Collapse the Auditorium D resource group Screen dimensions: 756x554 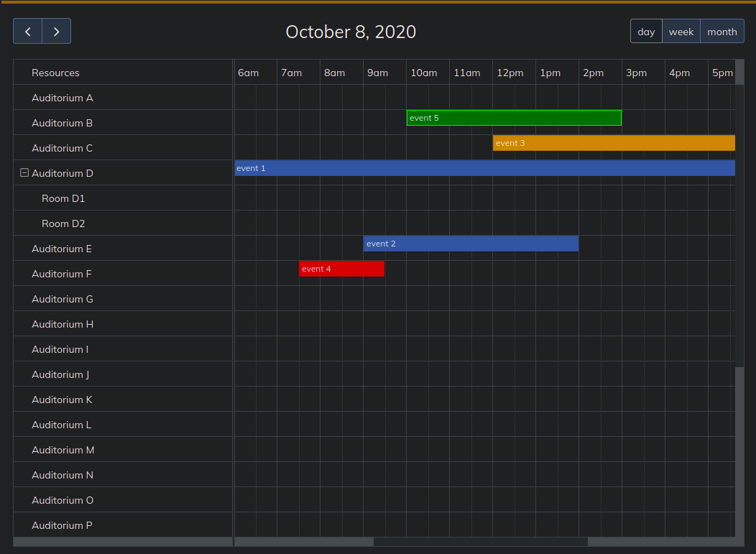[x=24, y=173]
